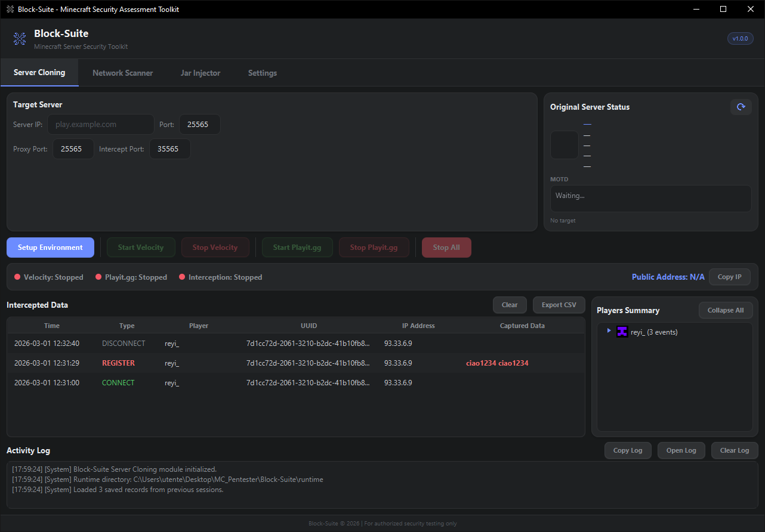Click the Server IP input field
The width and height of the screenshot is (765, 532).
tap(100, 124)
